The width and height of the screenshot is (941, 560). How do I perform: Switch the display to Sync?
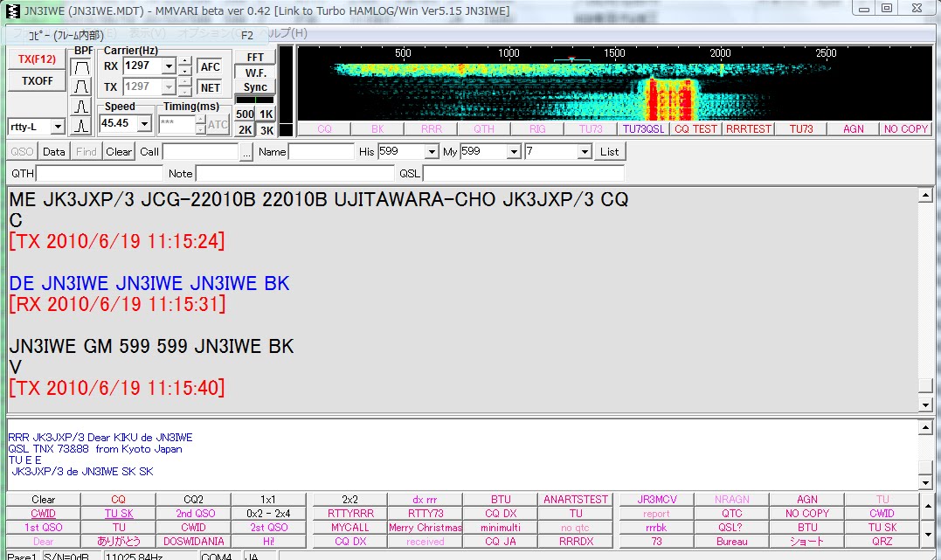click(255, 87)
